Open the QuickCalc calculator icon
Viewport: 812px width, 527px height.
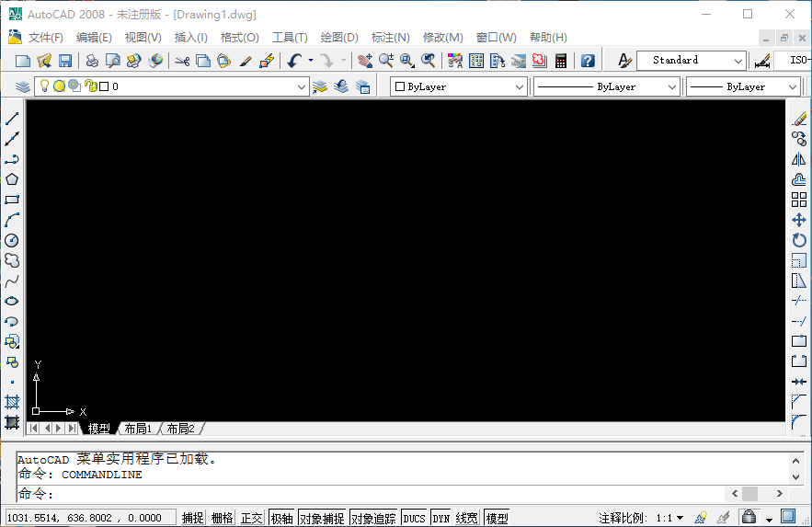click(561, 61)
